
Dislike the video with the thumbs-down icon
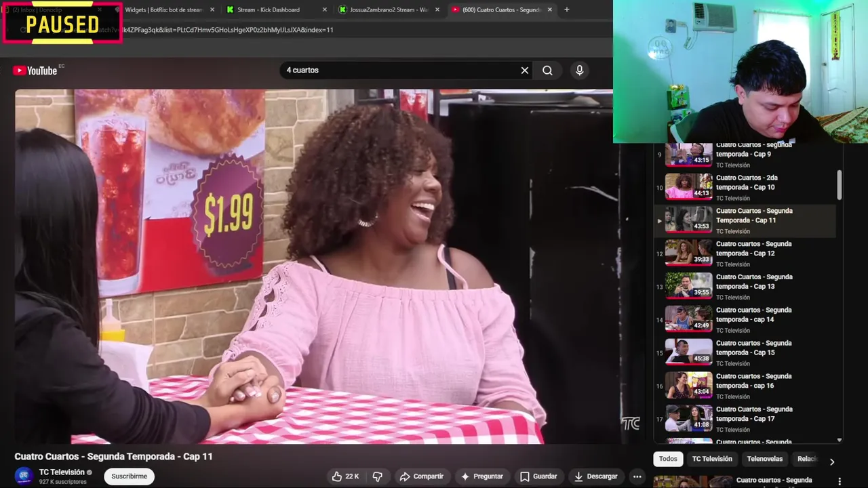378,476
